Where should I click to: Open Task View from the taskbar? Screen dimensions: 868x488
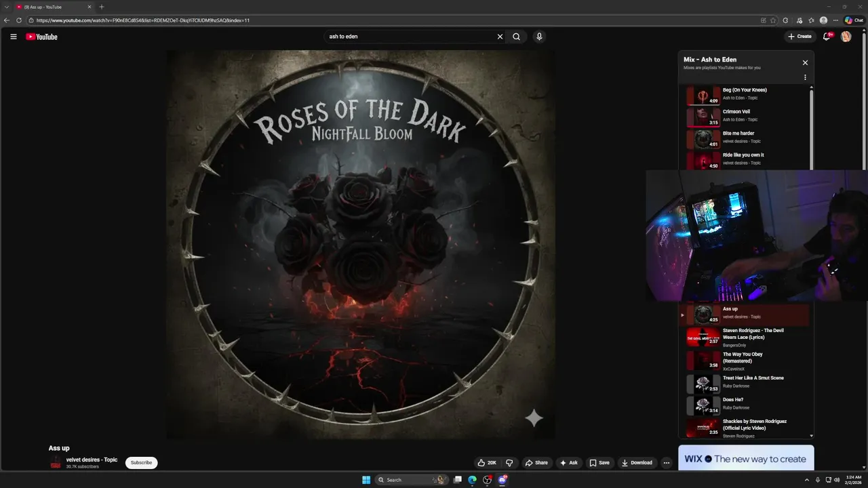[458, 480]
